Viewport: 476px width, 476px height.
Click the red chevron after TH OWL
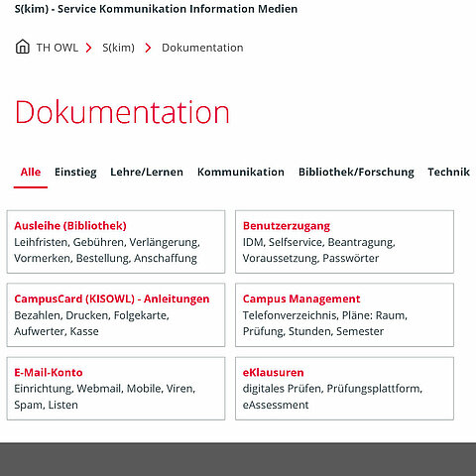click(88, 48)
